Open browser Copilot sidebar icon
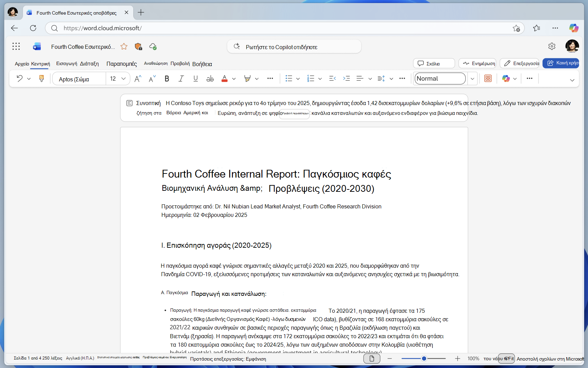Image resolution: width=588 pixels, height=368 pixels. coord(574,28)
